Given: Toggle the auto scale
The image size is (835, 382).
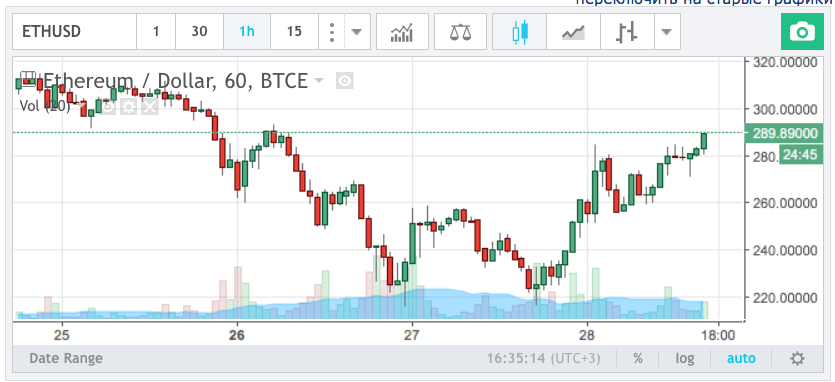Looking at the screenshot, I should pos(741,359).
